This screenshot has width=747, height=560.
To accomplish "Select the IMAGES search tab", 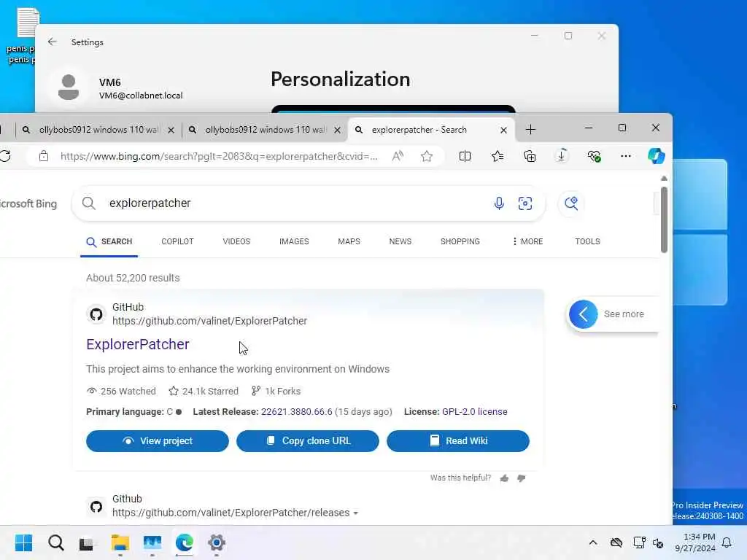I will click(x=294, y=241).
